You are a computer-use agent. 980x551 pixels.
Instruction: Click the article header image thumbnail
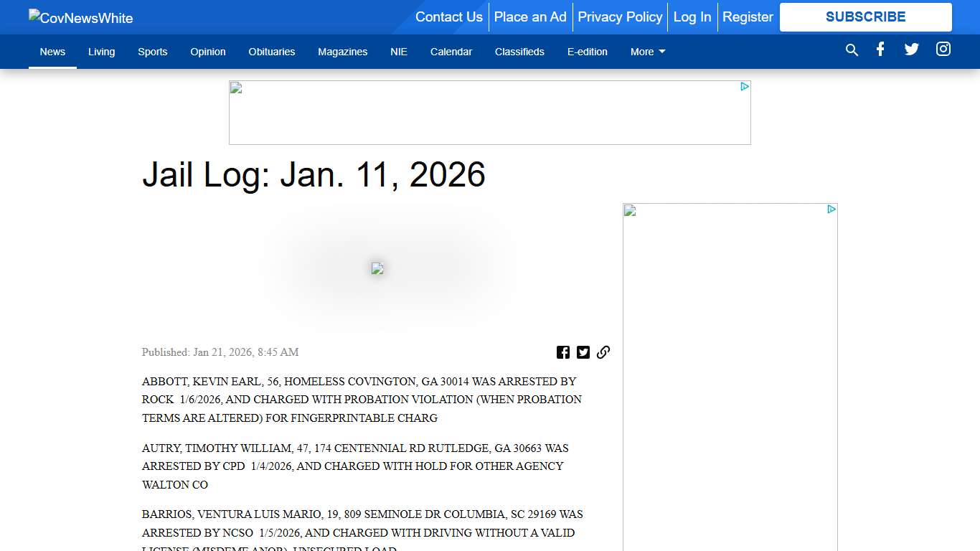click(377, 268)
